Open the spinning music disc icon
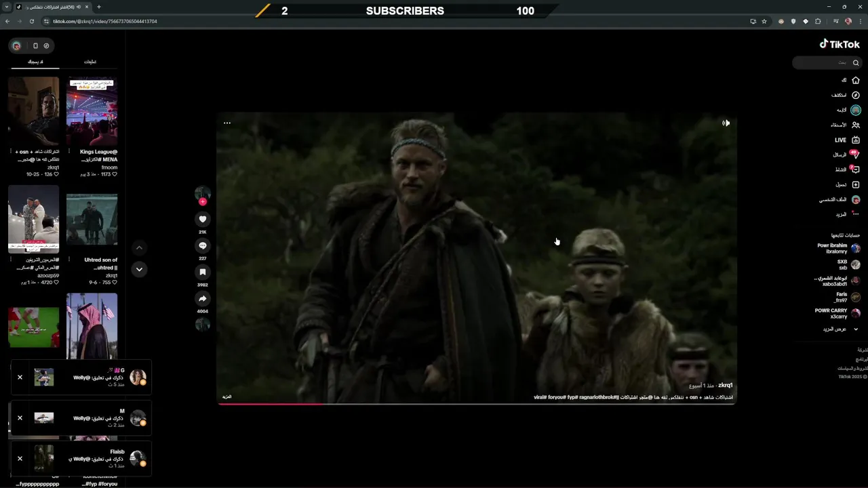868x488 pixels. 202,325
